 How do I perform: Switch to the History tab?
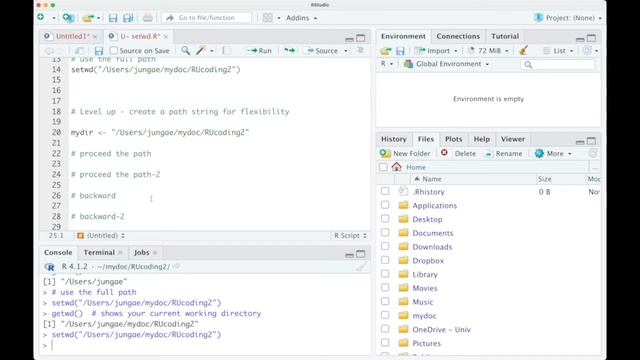click(393, 139)
